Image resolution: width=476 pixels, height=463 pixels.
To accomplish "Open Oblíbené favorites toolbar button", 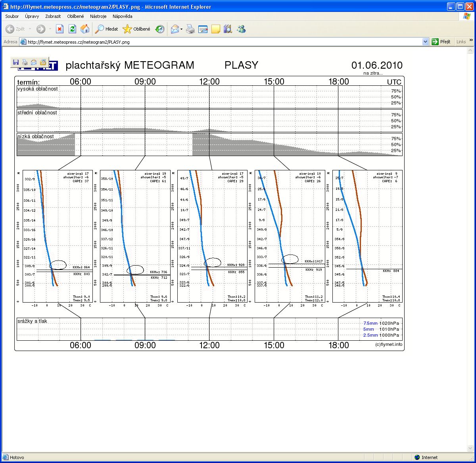I will (137, 29).
